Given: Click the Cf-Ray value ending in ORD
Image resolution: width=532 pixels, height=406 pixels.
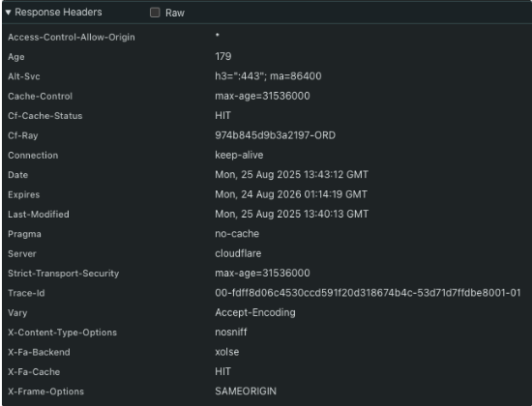Looking at the screenshot, I should [x=275, y=135].
